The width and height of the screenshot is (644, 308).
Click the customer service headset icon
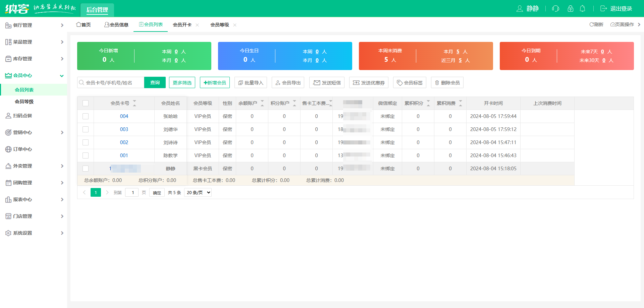(x=555, y=9)
